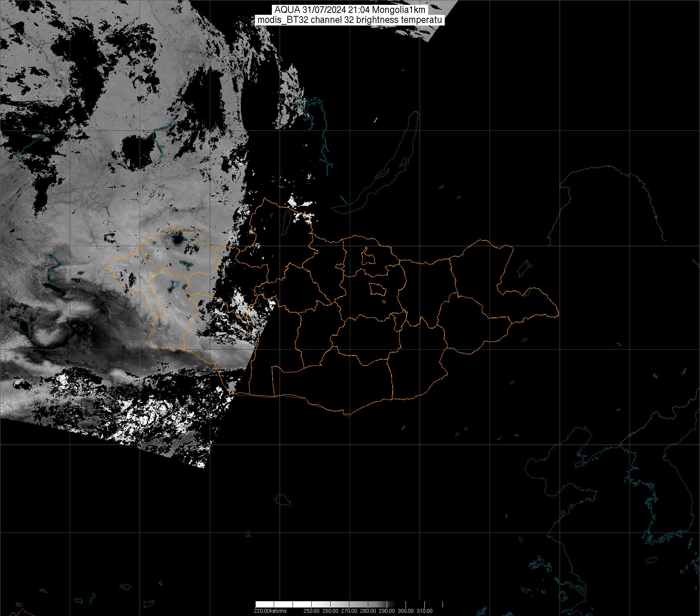The width and height of the screenshot is (700, 616).
Task: Pick the 290.00 colorbar tick label
Action: (x=387, y=611)
